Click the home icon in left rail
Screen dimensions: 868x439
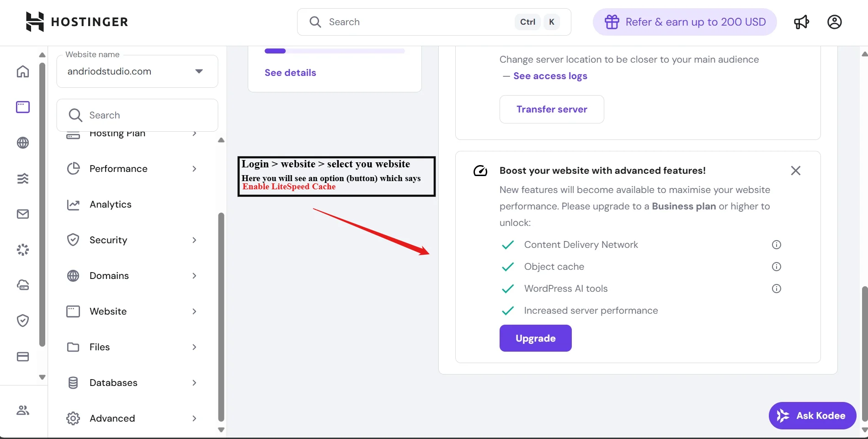click(23, 72)
